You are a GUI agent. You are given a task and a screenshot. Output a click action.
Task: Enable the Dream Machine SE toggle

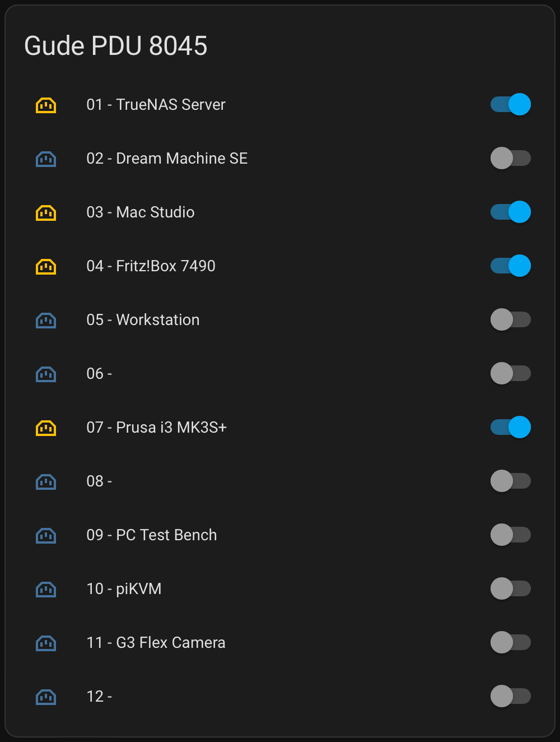tap(510, 159)
